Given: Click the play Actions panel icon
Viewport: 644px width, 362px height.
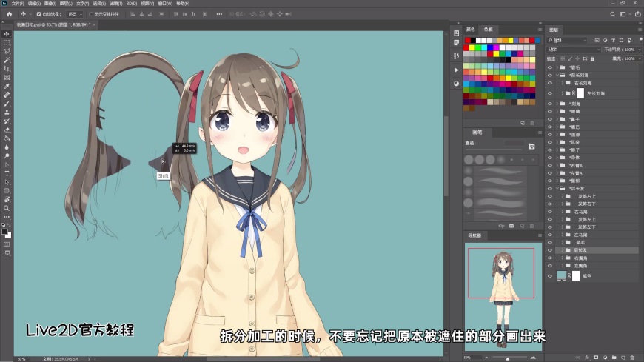Looking at the screenshot, I should [456, 70].
